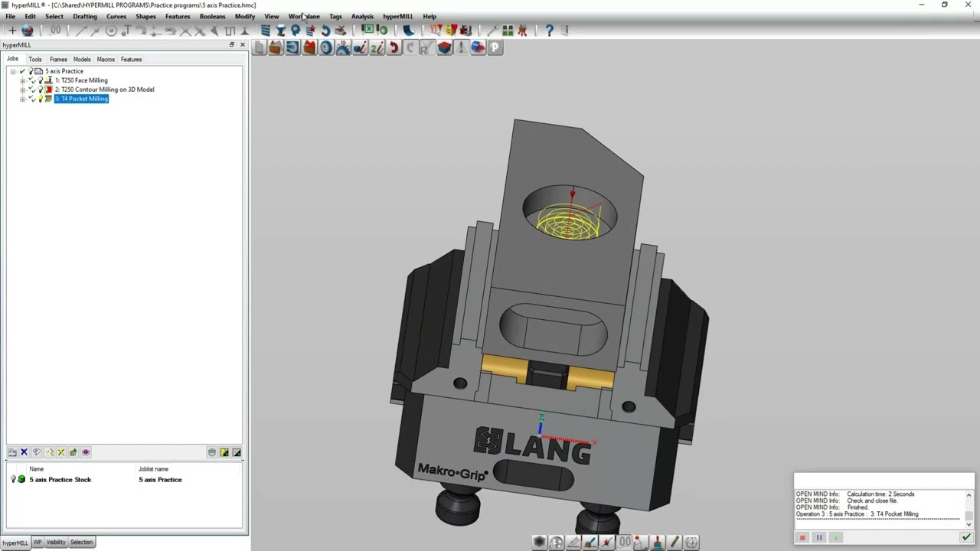The height and width of the screenshot is (551, 980).
Task: Expand the 2: T250 Contour Milling job
Action: (x=22, y=90)
